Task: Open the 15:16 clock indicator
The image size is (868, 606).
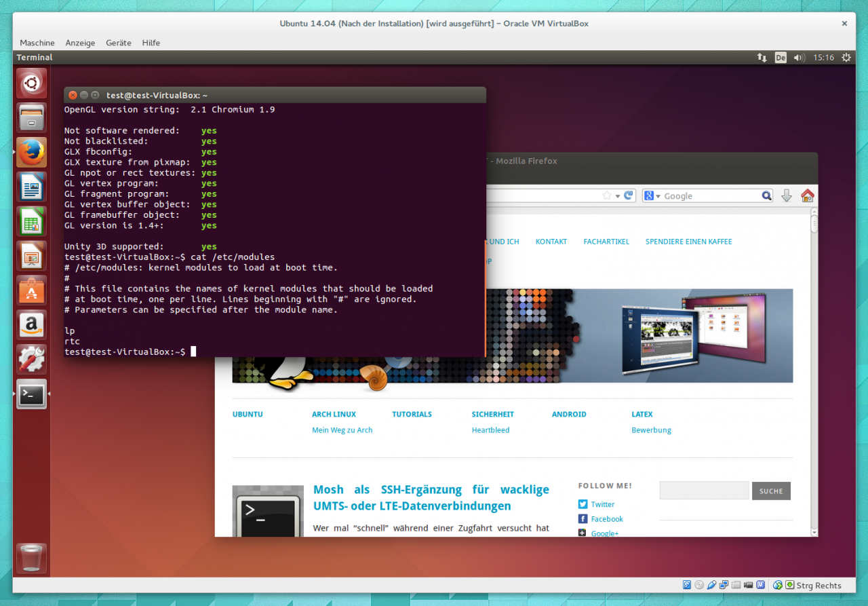Action: [x=824, y=58]
